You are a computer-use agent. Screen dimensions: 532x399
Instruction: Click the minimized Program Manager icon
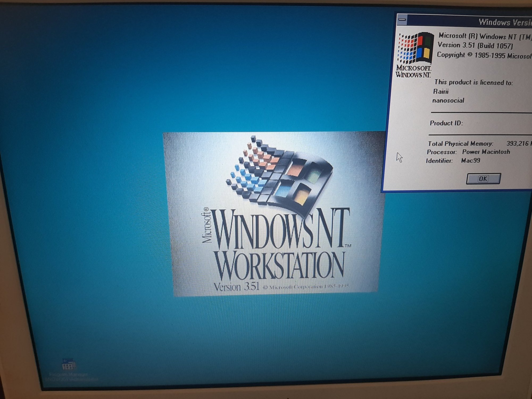coord(68,364)
